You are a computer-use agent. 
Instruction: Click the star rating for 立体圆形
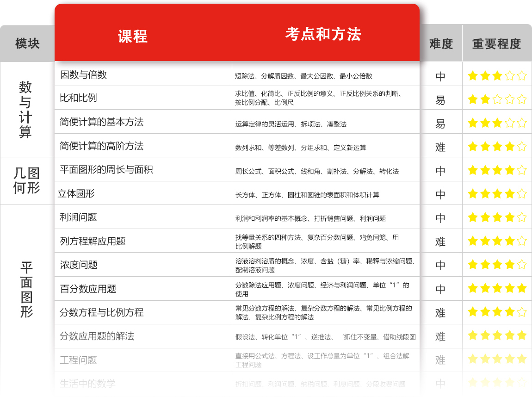497,194
